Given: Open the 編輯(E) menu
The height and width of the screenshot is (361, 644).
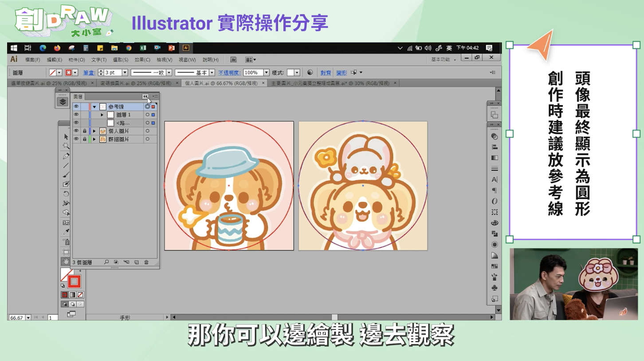Looking at the screenshot, I should pos(55,60).
